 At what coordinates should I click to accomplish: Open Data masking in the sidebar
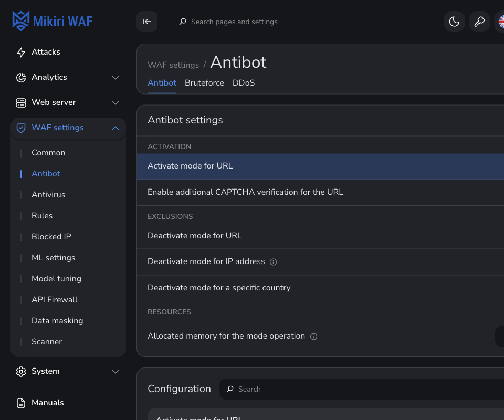(57, 321)
